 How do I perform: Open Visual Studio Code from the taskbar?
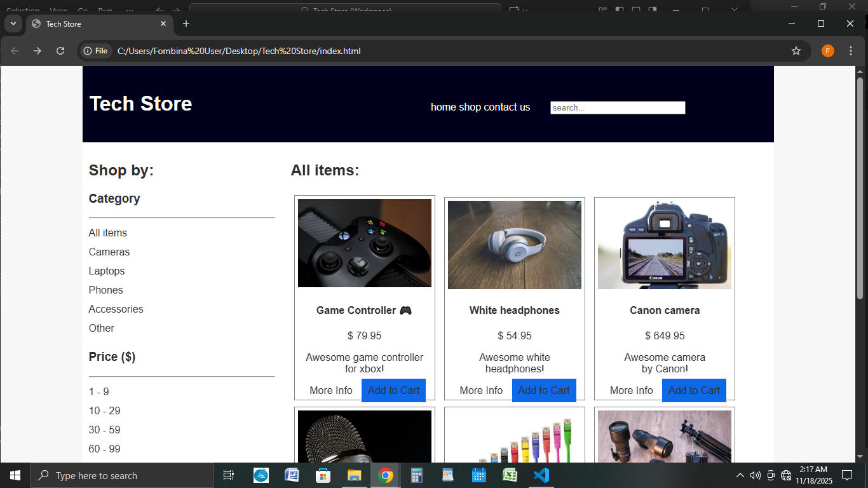tap(541, 475)
